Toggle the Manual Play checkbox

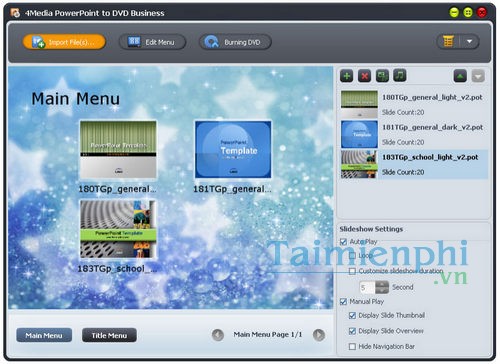[x=343, y=302]
